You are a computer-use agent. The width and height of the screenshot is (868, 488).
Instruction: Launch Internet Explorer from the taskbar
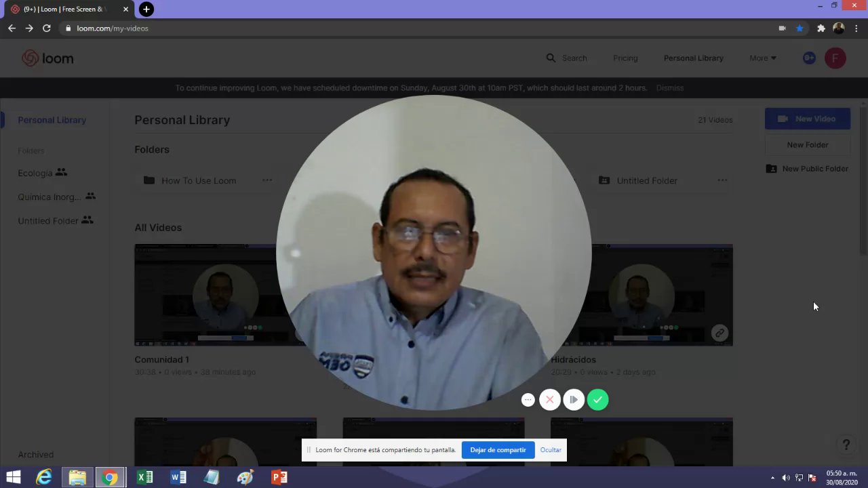(x=44, y=478)
